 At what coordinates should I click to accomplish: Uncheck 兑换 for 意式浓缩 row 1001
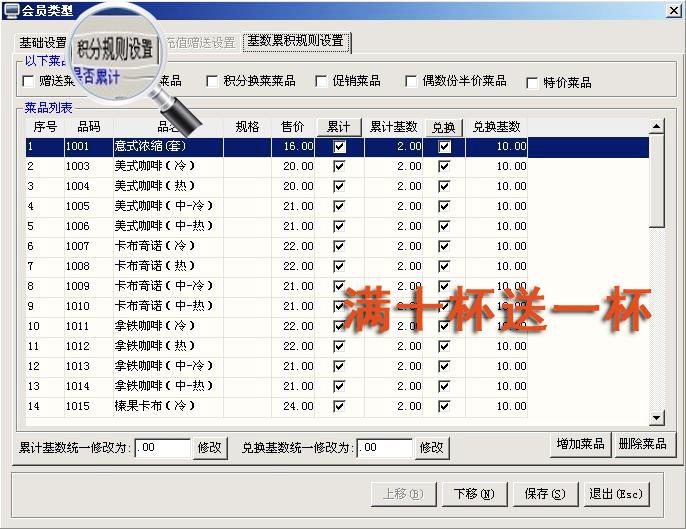[444, 147]
